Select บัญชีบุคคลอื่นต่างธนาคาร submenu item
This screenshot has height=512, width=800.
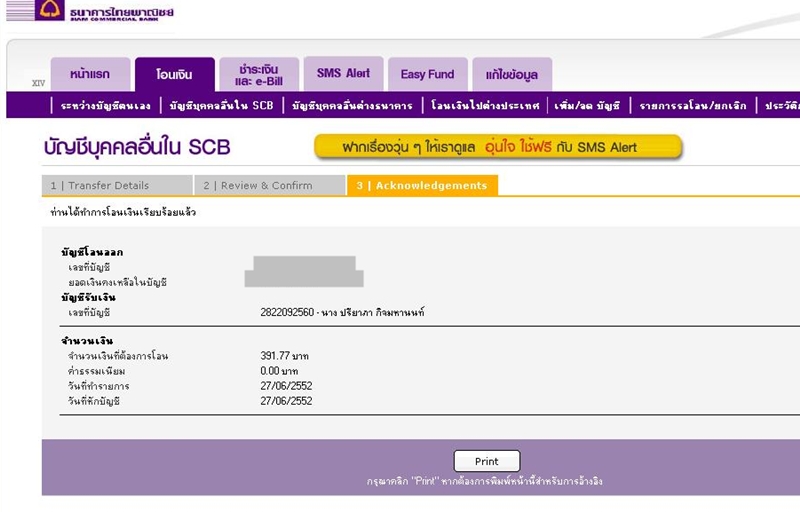point(352,106)
